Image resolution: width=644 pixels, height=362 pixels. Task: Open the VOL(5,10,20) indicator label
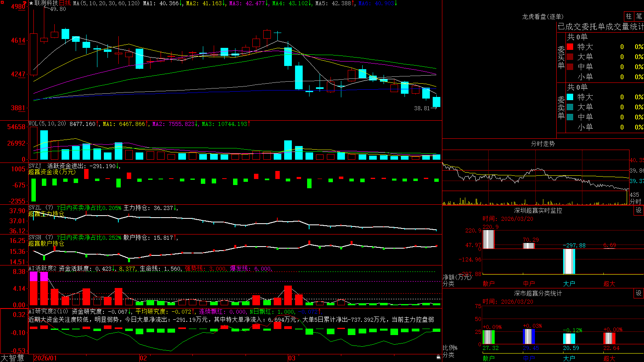point(47,124)
